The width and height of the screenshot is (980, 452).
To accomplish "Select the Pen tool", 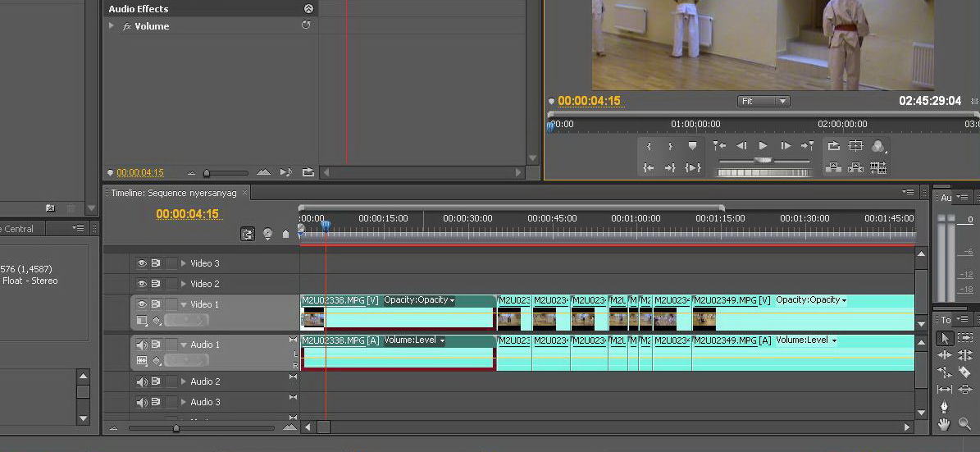I will click(945, 407).
